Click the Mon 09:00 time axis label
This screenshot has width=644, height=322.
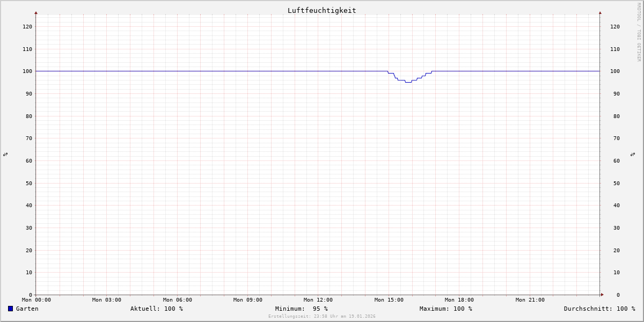(x=248, y=300)
